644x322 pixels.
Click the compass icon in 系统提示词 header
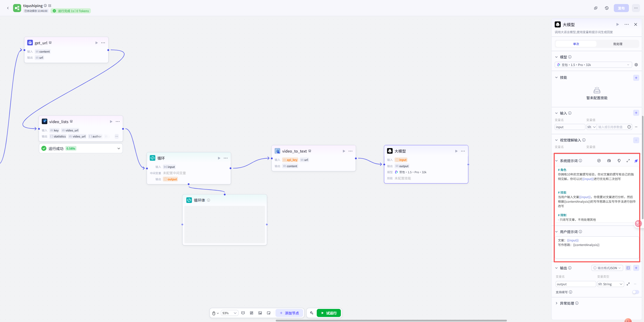tap(599, 161)
